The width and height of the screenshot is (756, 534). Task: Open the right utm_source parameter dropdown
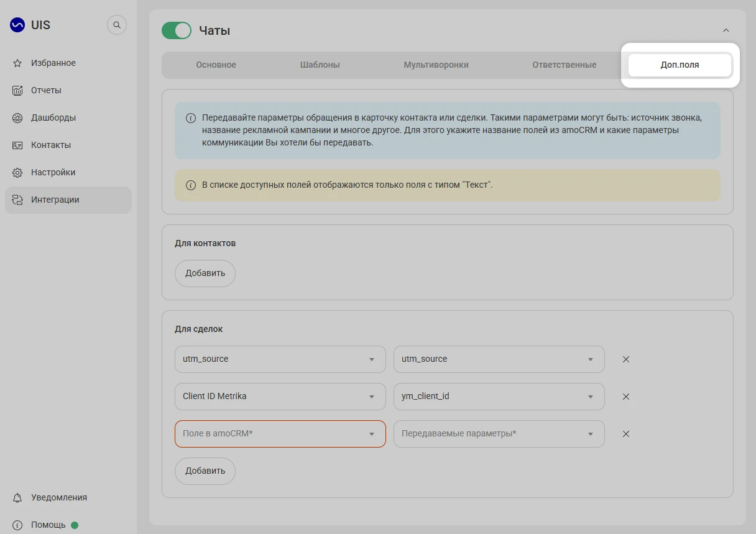click(x=499, y=359)
